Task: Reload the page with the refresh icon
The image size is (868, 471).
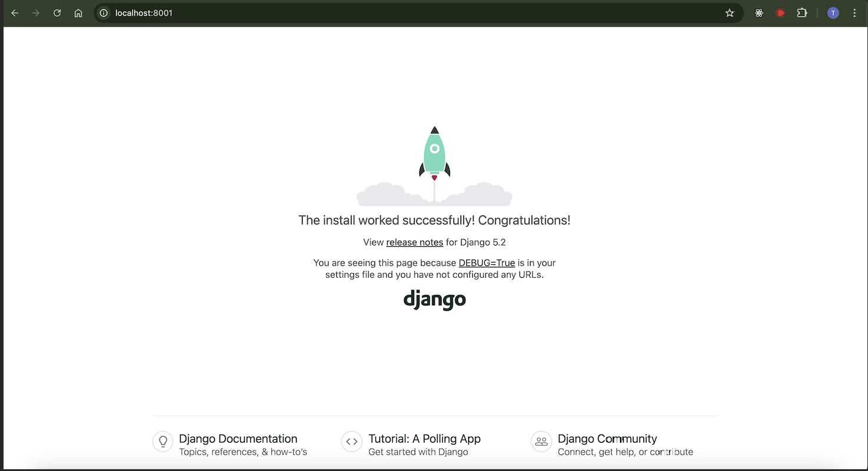Action: pyautogui.click(x=57, y=13)
